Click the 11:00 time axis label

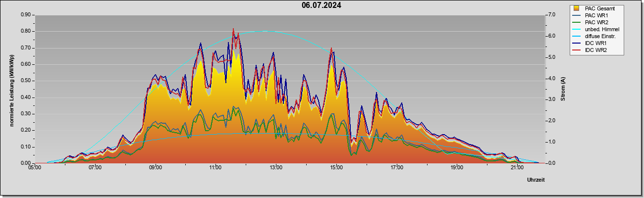pos(215,168)
